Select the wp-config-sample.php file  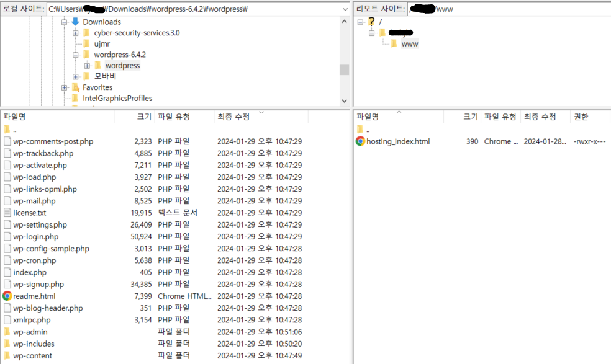(47, 248)
